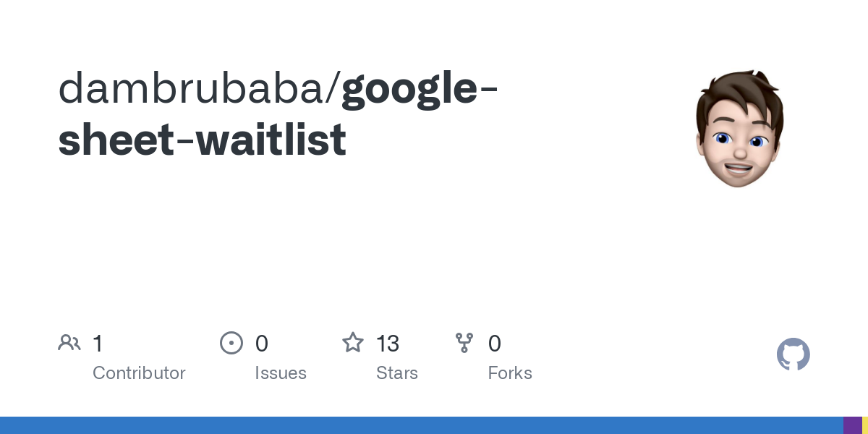The height and width of the screenshot is (434, 868).
Task: Select the Contributor label text
Action: (x=139, y=373)
